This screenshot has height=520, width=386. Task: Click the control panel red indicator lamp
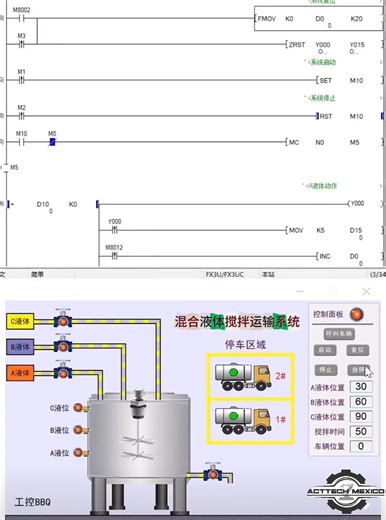click(356, 314)
